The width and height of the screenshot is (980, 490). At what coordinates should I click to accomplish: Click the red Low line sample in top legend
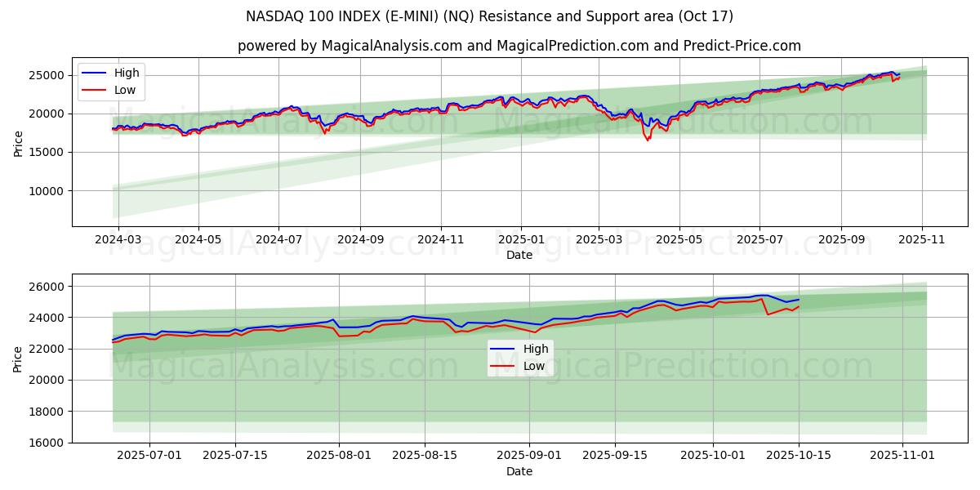[x=95, y=91]
